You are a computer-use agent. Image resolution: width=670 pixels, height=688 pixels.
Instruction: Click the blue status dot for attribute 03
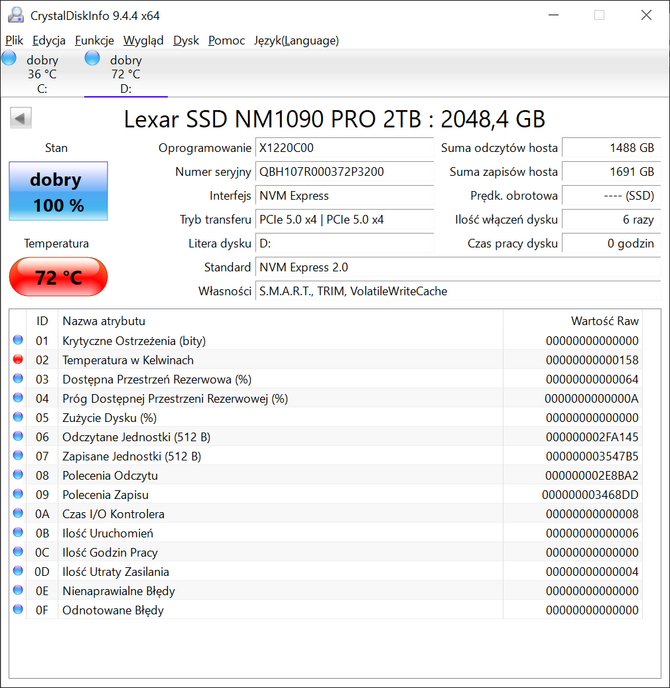pyautogui.click(x=18, y=378)
